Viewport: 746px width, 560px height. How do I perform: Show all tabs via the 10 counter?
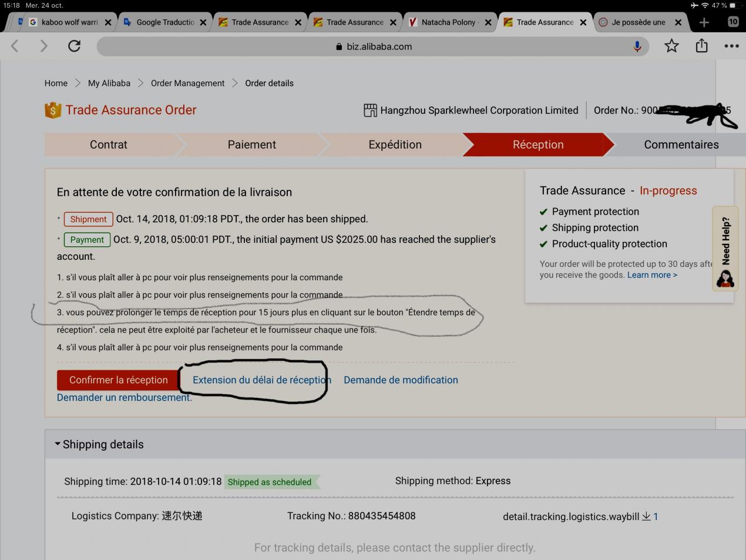pos(733,22)
